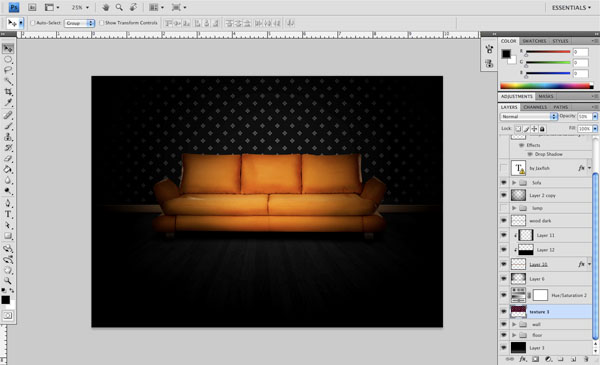Image resolution: width=600 pixels, height=365 pixels.
Task: Open the Fill slider dropdown arrow
Action: [595, 129]
